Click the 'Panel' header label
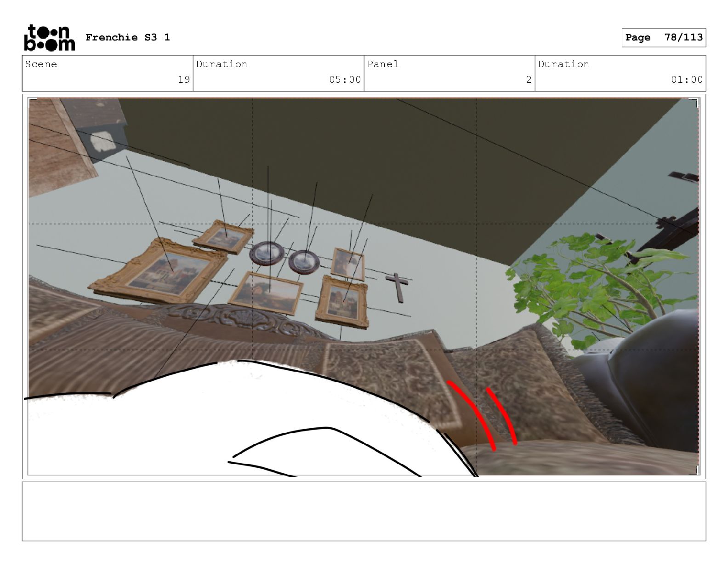Viewport: 728px width, 563px height. [383, 64]
